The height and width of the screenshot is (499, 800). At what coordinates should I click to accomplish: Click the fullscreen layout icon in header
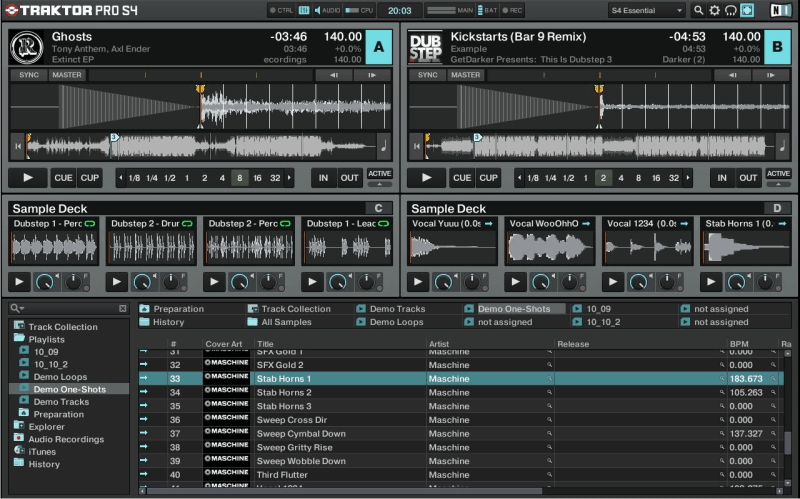[748, 10]
